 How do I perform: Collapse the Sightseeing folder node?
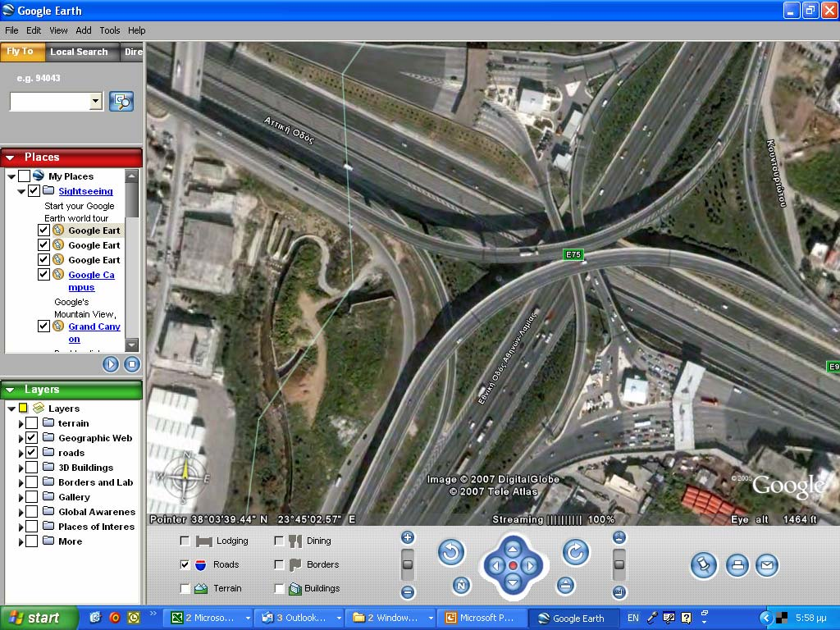coord(21,191)
